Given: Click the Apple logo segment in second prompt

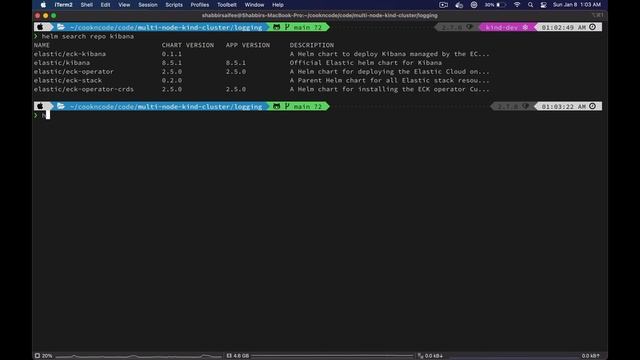Looking at the screenshot, I should click(40, 106).
